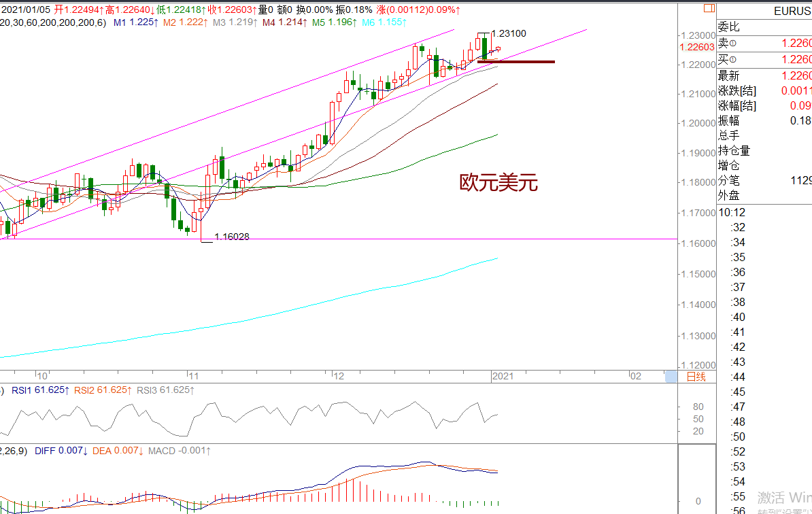Select the M3 1.219 moving average label
Viewport: 812px width, 514px height.
coord(235,22)
